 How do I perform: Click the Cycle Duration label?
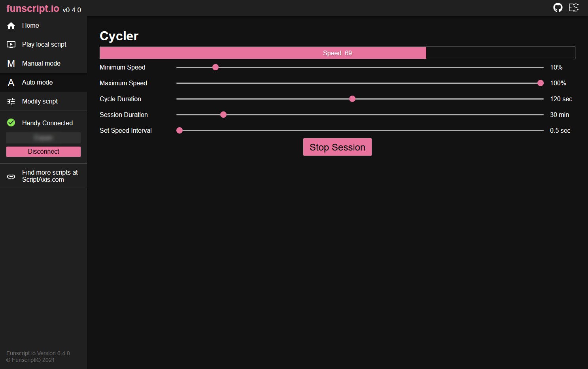[x=120, y=99]
